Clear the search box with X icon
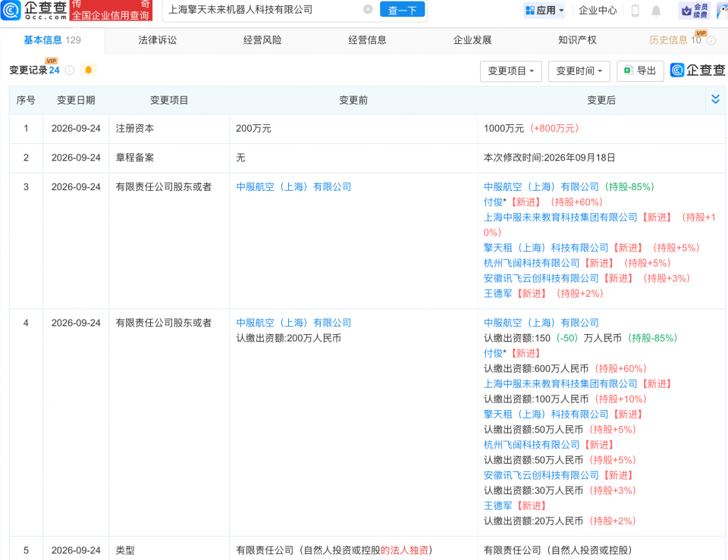Image resolution: width=728 pixels, height=560 pixels. pyautogui.click(x=368, y=9)
